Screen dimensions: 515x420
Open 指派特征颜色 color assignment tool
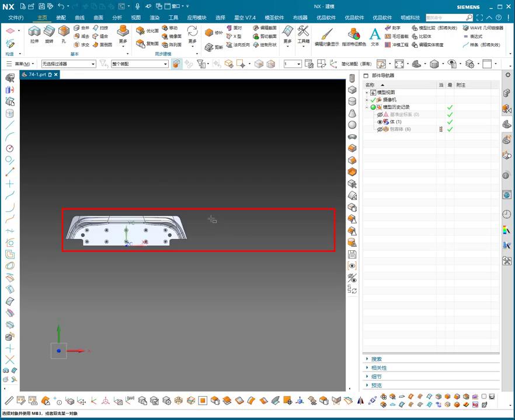(x=354, y=35)
